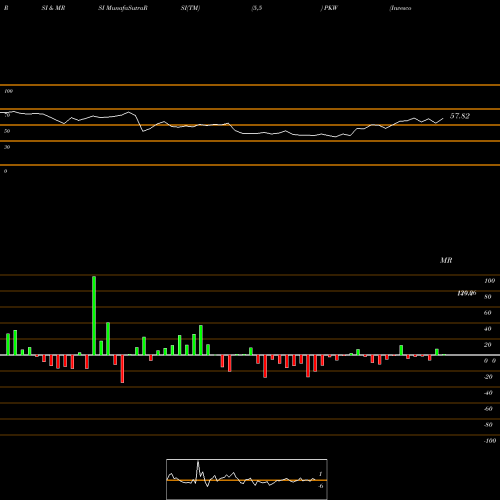Click the -6 value in mini chart
500x500 pixels.
click(x=320, y=486)
